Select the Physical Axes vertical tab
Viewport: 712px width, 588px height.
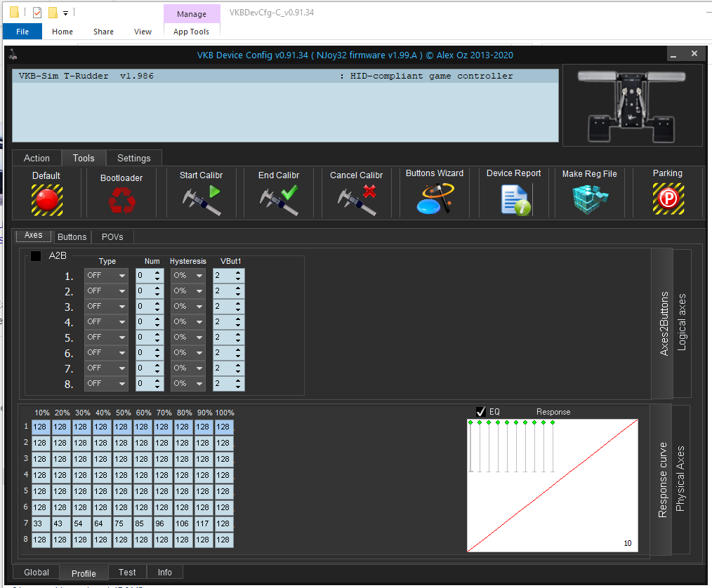click(680, 479)
